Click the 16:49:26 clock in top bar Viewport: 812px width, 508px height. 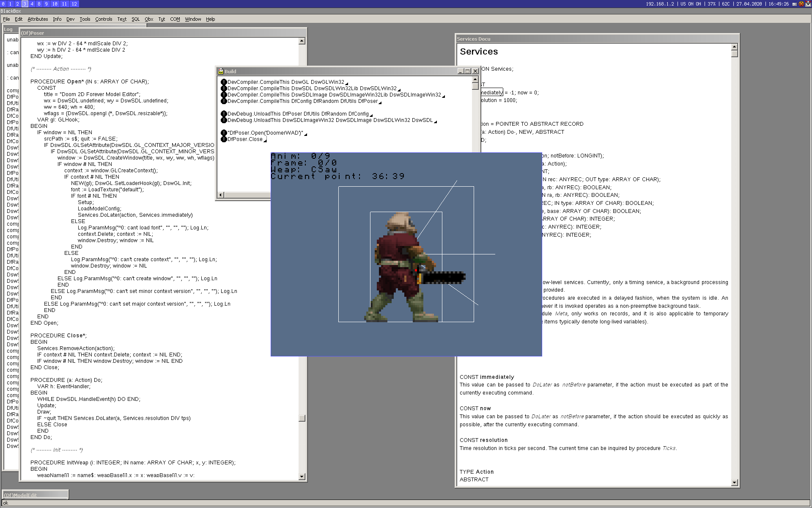point(779,4)
